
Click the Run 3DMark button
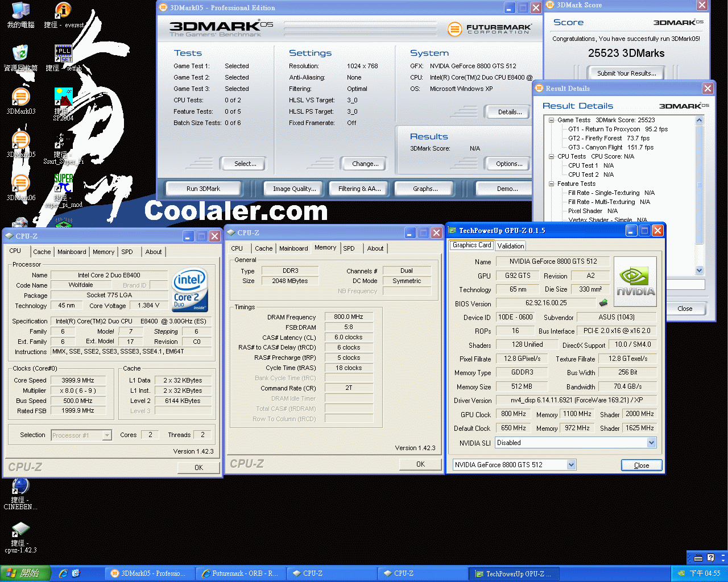(x=203, y=189)
